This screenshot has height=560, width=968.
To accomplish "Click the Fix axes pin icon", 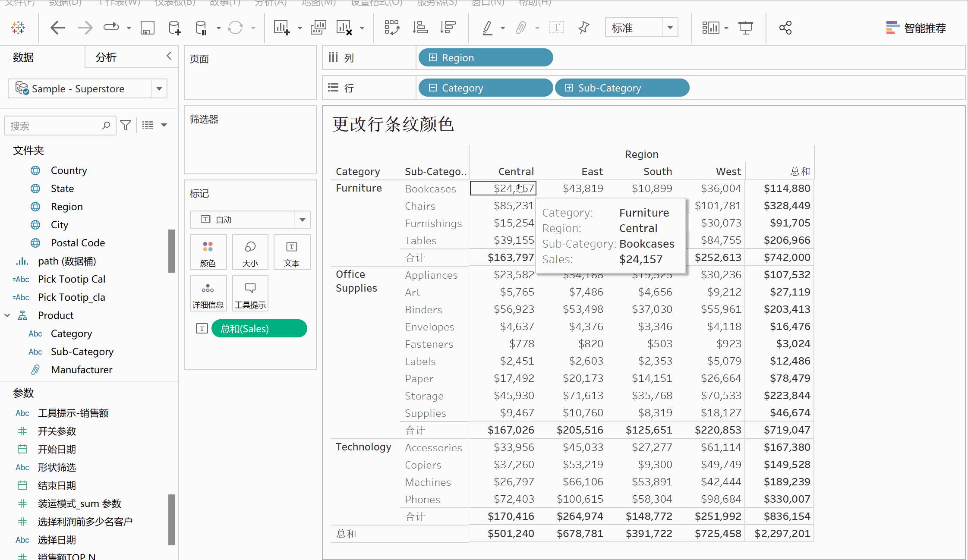I will 584,28.
